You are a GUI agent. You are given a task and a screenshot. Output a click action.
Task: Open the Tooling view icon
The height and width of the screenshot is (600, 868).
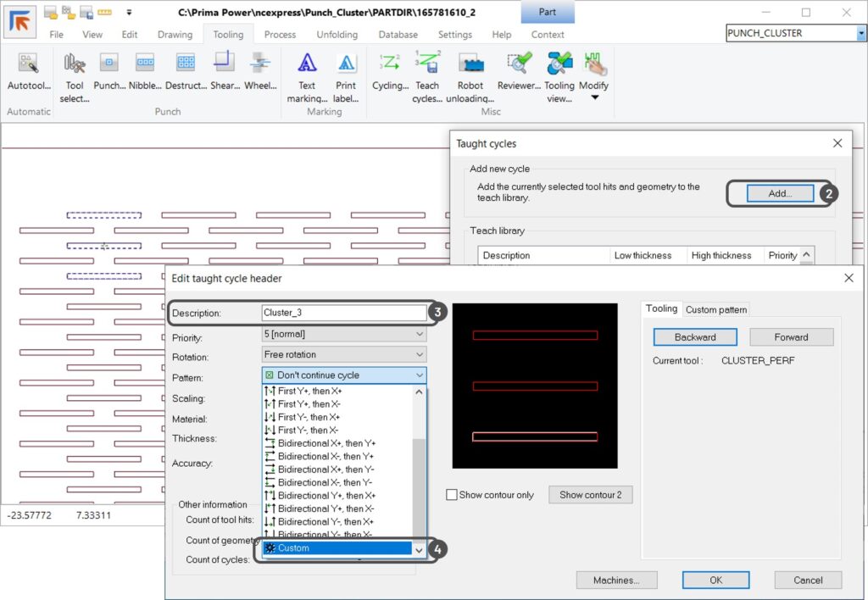tap(559, 64)
